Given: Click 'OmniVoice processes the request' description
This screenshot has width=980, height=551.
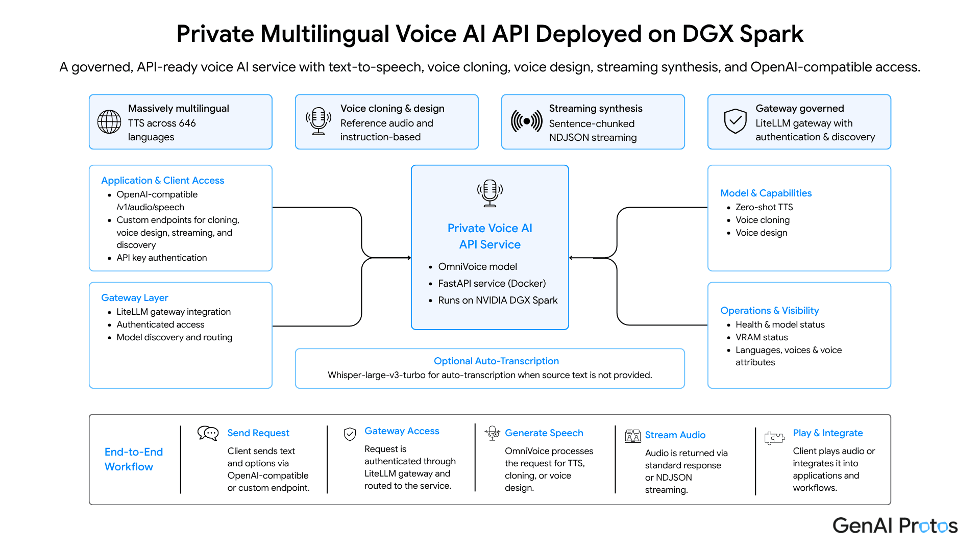Looking at the screenshot, I should point(549,470).
